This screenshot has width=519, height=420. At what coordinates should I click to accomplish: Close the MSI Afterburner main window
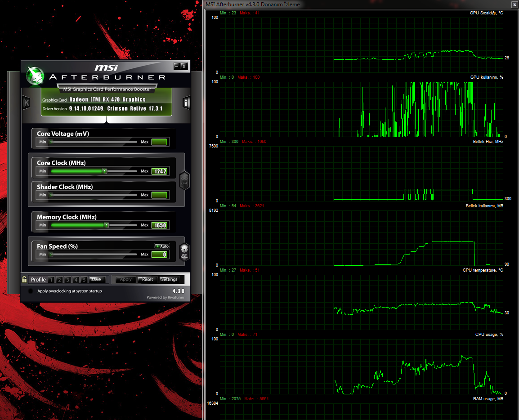coord(184,66)
